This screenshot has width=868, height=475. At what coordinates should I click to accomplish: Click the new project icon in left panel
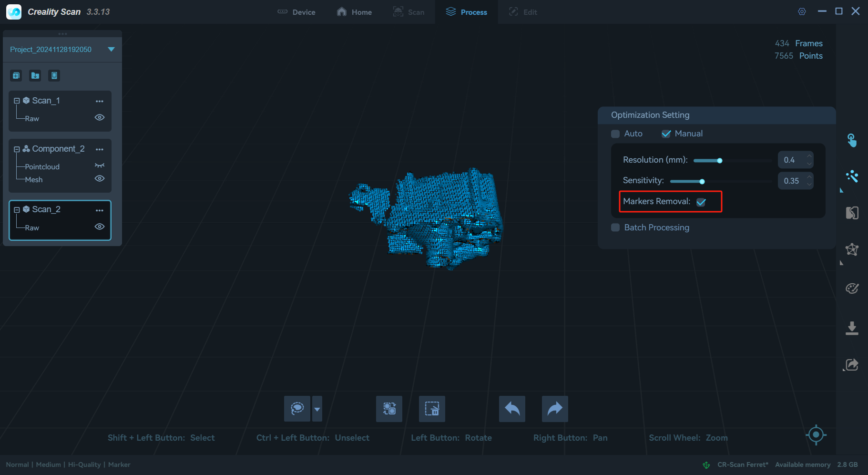pyautogui.click(x=16, y=75)
